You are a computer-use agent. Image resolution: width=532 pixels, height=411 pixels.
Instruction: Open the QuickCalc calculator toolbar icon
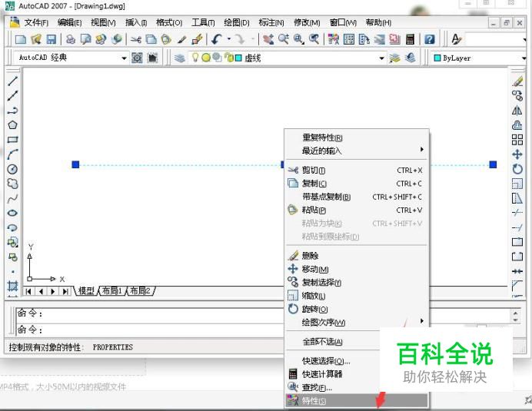click(411, 39)
